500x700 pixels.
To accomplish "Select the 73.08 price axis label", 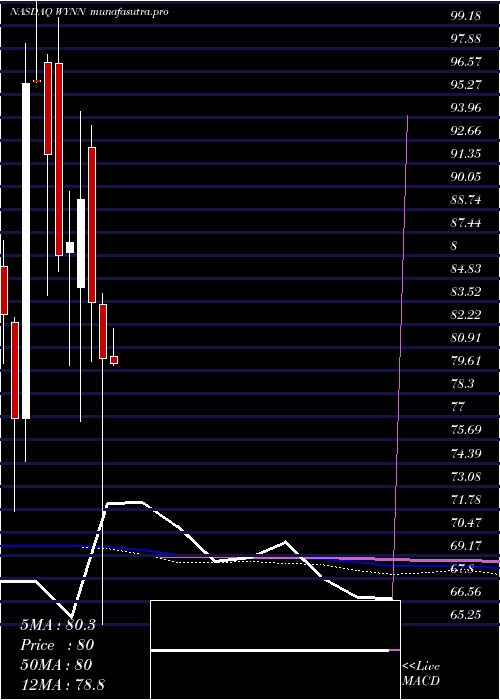I will pos(465,476).
